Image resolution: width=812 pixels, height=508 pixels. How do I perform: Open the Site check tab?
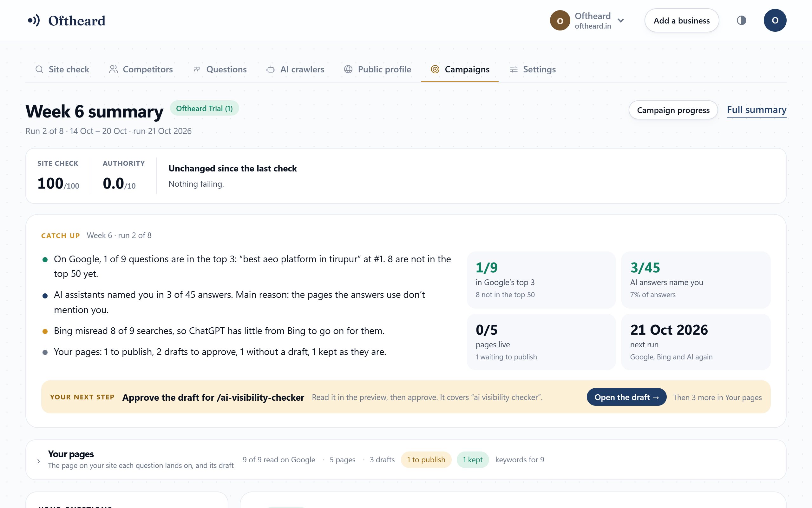coord(62,69)
